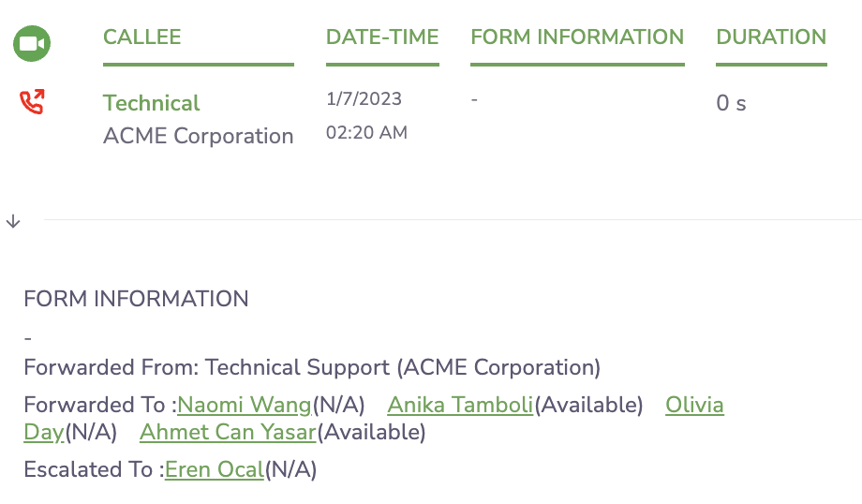Click the ACME Corporation callee text
862x504 pixels.
(198, 137)
